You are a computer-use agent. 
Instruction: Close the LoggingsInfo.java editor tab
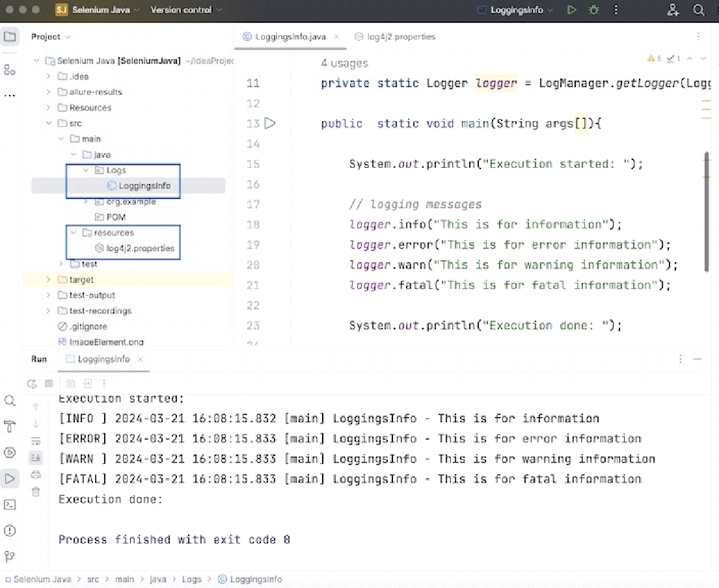pos(336,36)
